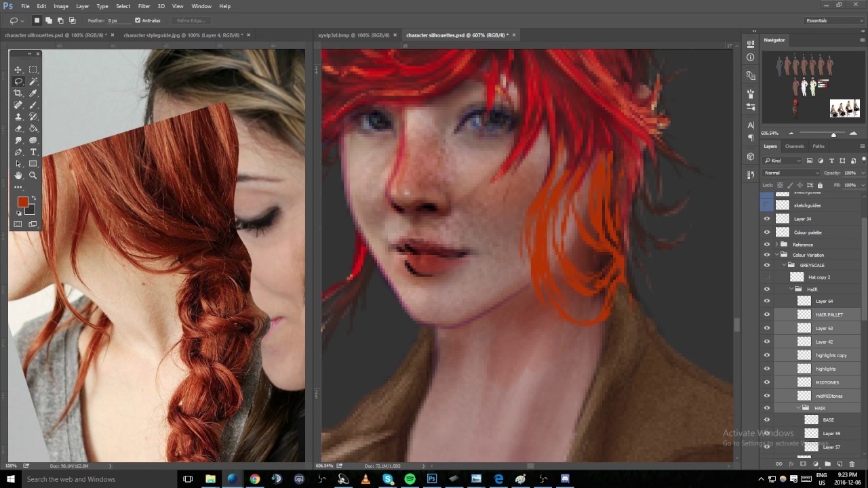Hide the Layer 34 layer

767,219
